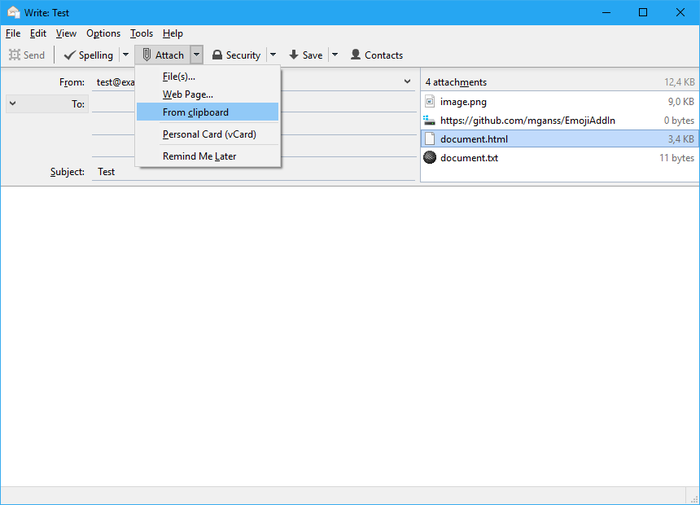Click the 0 bytes size value
Screen dimensions: 700x505
(679, 121)
